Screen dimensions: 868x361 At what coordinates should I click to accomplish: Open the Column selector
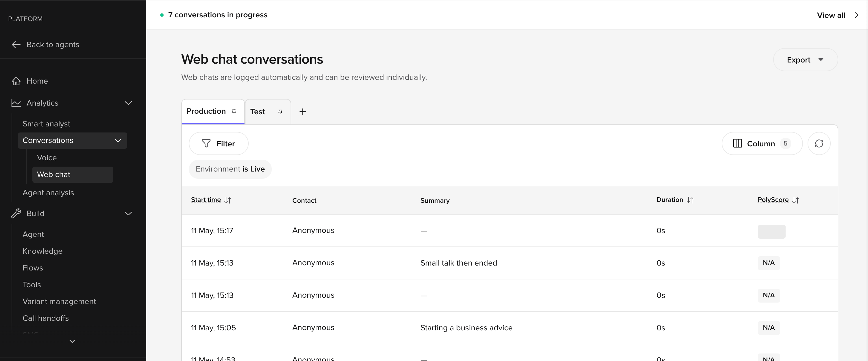pos(762,143)
